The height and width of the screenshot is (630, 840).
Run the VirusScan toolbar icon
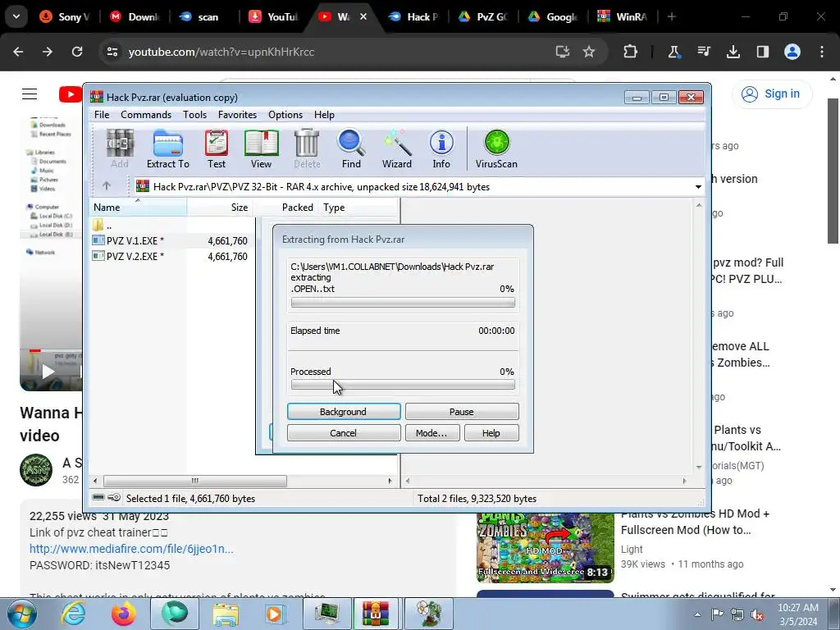coord(496,149)
